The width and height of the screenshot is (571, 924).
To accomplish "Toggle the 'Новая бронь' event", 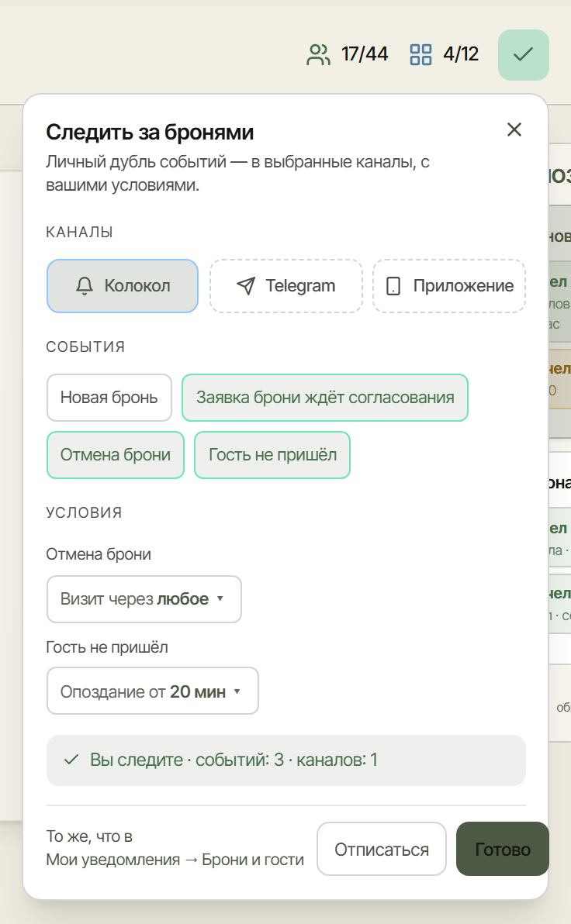I will click(109, 398).
